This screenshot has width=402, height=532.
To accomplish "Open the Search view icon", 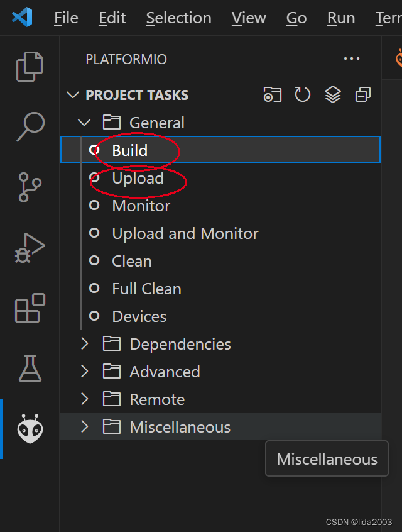I will pos(30,126).
